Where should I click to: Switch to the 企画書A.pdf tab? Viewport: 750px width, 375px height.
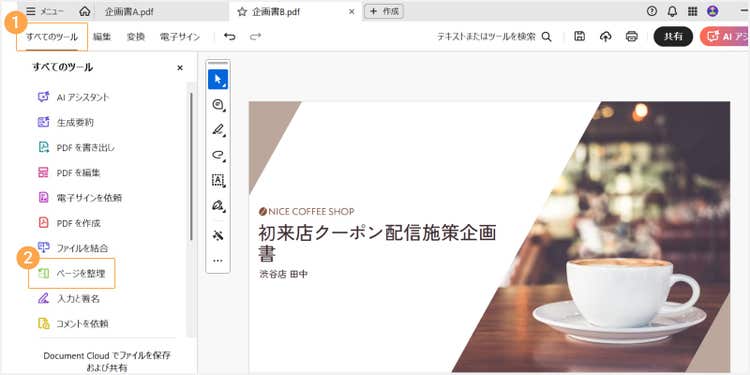click(129, 12)
